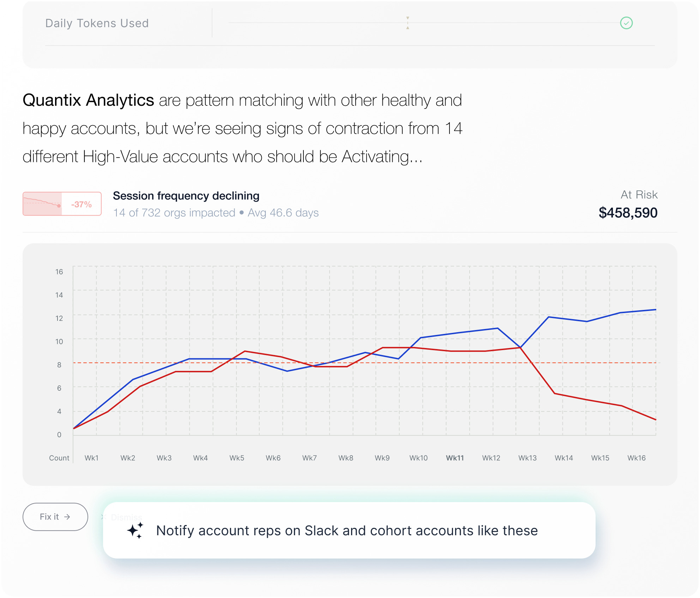The width and height of the screenshot is (700, 598).
Task: Click the Wk1 label on the x-axis
Action: point(91,458)
